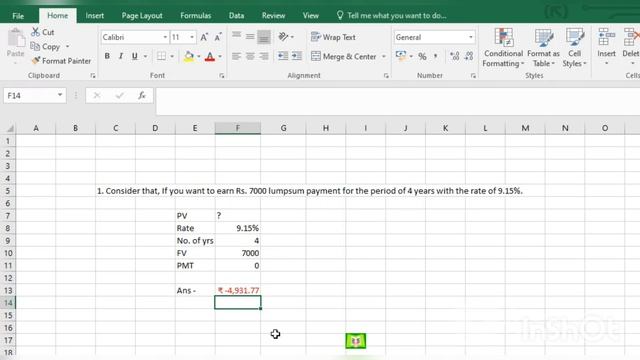Open the Copy options dropdown arrow
This screenshot has width=640, height=360.
point(68,47)
